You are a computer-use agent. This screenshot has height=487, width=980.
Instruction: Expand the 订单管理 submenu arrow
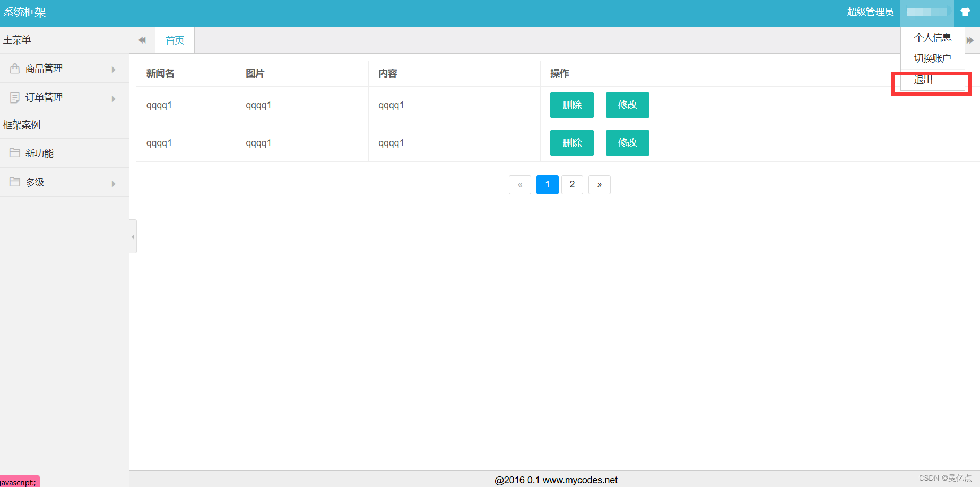pyautogui.click(x=114, y=99)
